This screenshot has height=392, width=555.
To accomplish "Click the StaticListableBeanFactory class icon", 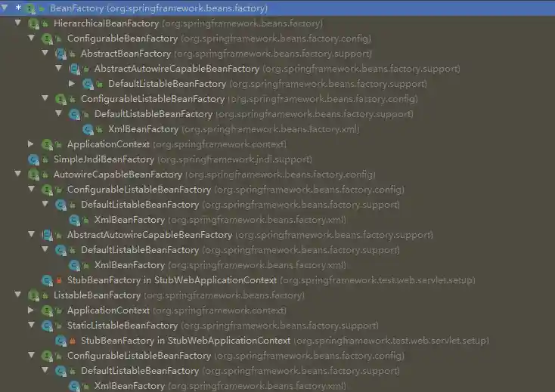I will (x=47, y=326).
